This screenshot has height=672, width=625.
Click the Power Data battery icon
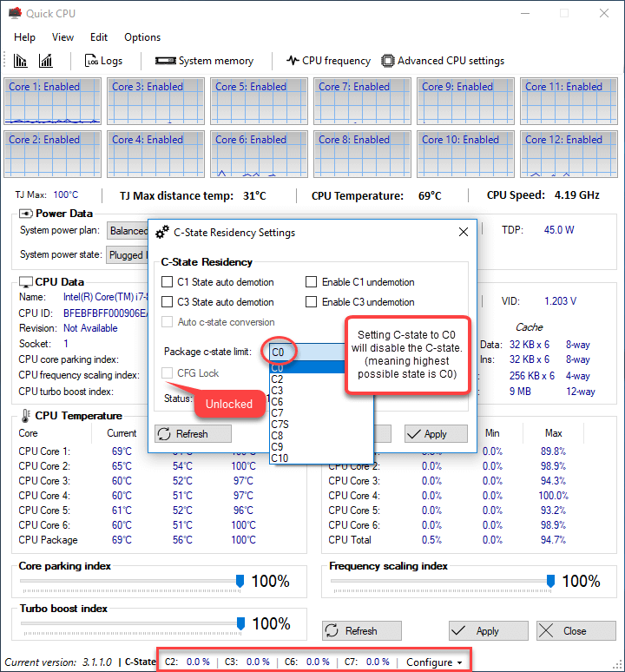click(26, 214)
